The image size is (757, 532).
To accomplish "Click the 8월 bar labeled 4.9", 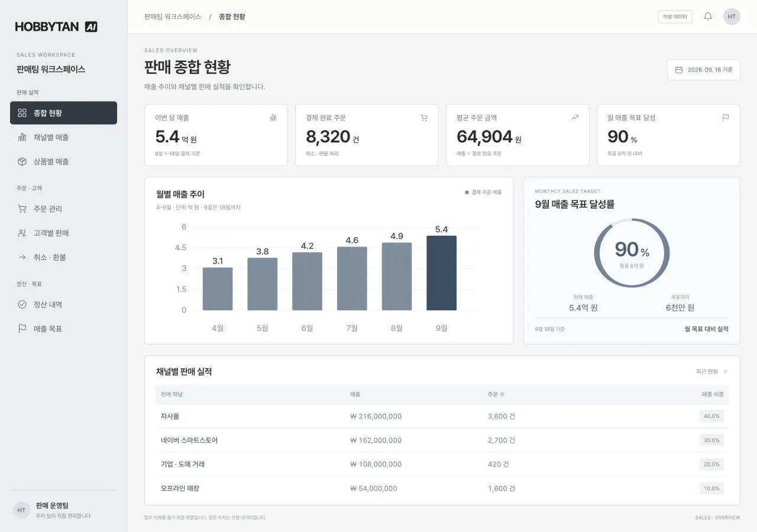I will click(397, 277).
